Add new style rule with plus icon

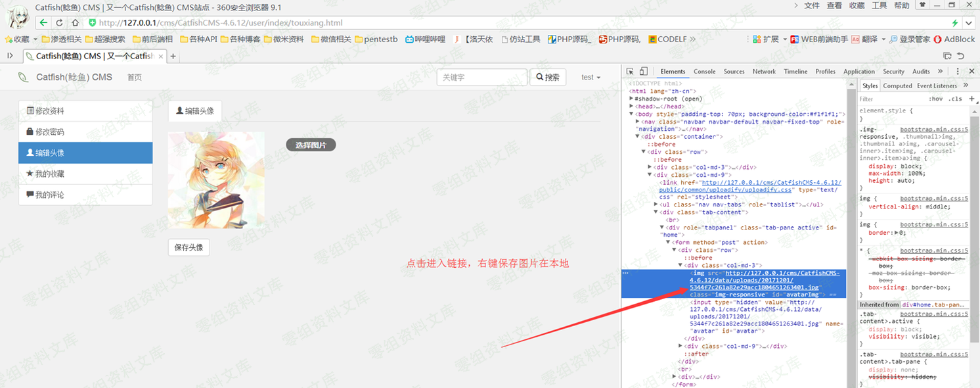click(972, 99)
